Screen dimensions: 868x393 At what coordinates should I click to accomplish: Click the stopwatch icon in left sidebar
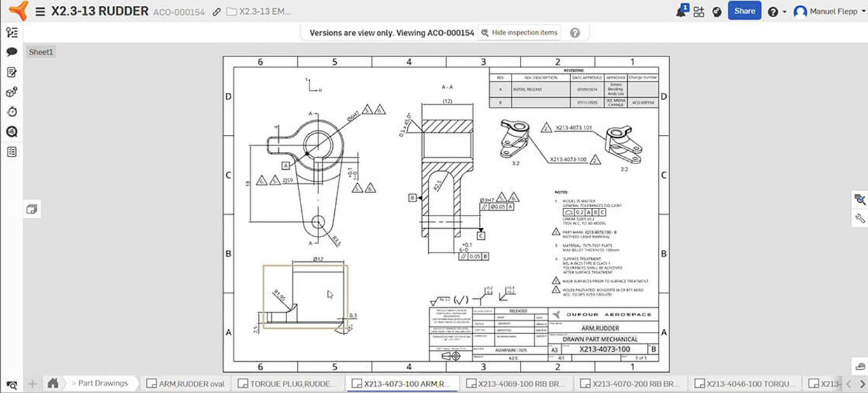click(13, 111)
